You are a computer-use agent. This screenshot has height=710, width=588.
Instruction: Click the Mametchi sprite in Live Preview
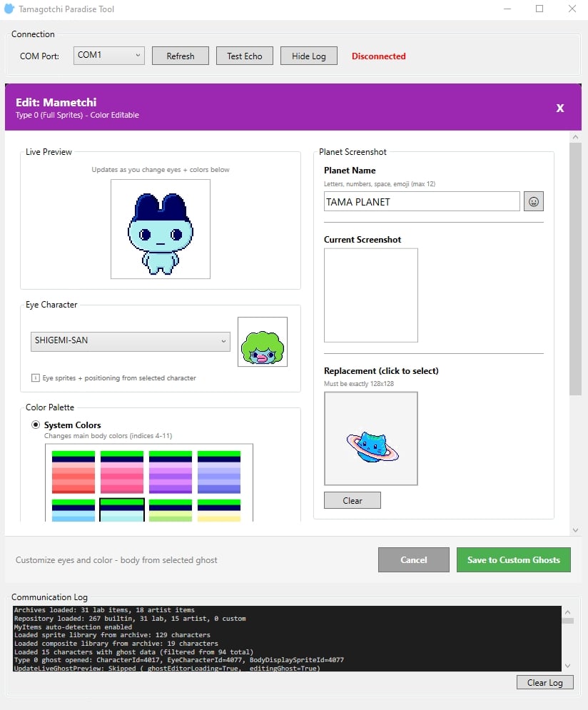(x=160, y=228)
